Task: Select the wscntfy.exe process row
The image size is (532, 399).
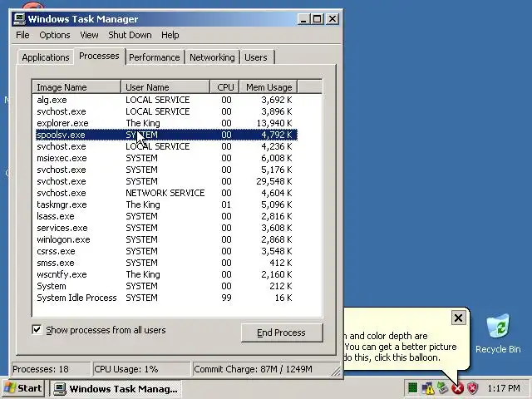Action: tap(166, 274)
